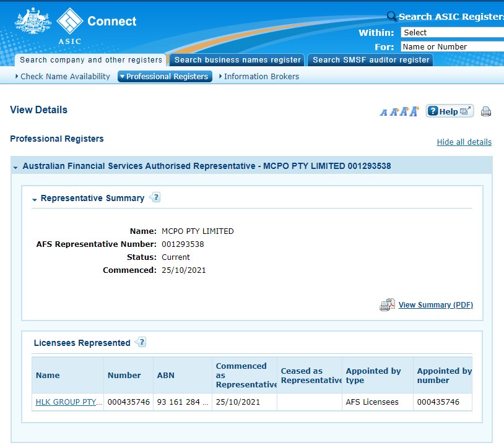Click the PDF document icon near View Summary
The width and height of the screenshot is (504, 448).
(x=387, y=304)
